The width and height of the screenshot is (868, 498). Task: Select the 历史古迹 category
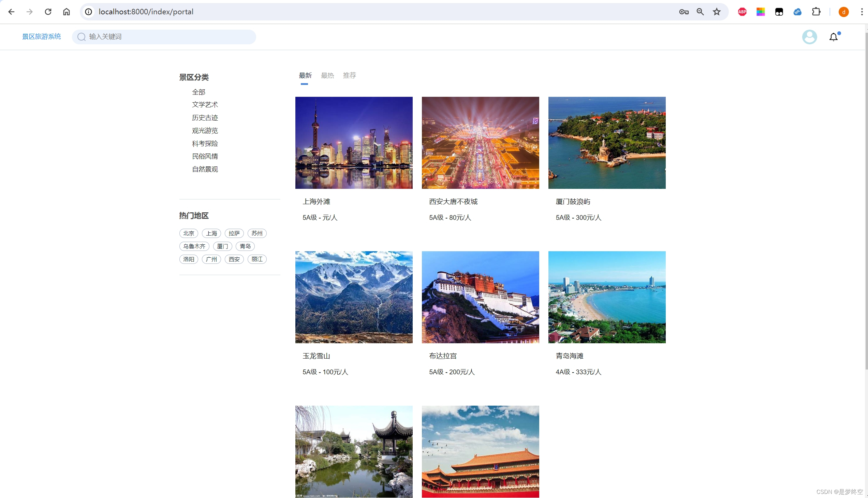point(205,118)
